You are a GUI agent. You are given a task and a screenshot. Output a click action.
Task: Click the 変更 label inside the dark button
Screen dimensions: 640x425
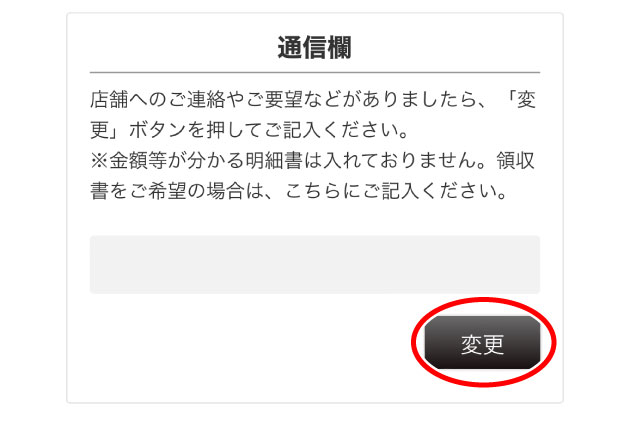pos(482,345)
